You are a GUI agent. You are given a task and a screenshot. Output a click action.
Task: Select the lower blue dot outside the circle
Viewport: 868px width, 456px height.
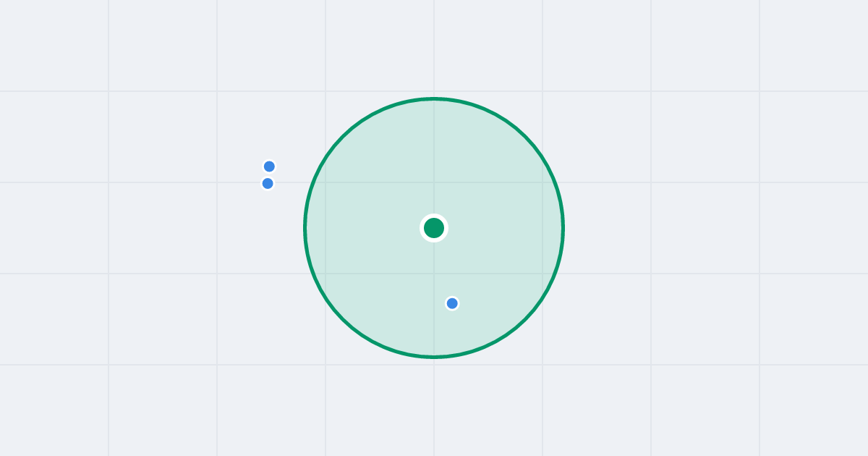coord(268,183)
